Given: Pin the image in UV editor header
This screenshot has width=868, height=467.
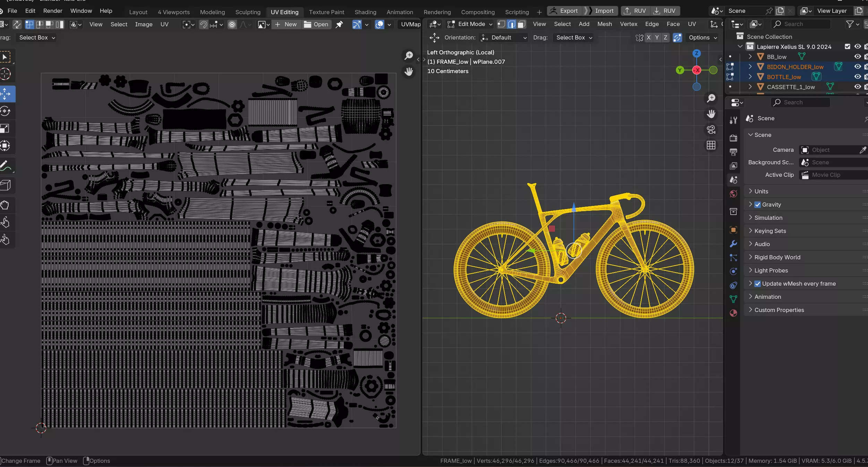Looking at the screenshot, I should [x=339, y=24].
